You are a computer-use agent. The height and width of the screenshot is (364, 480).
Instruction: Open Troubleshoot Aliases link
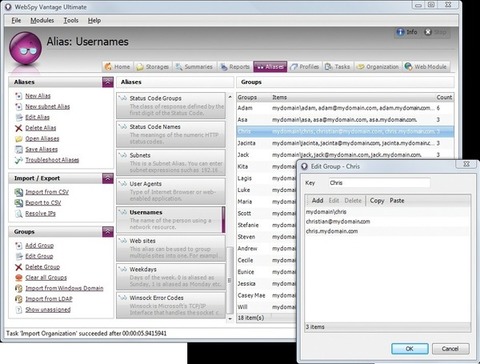[52, 160]
